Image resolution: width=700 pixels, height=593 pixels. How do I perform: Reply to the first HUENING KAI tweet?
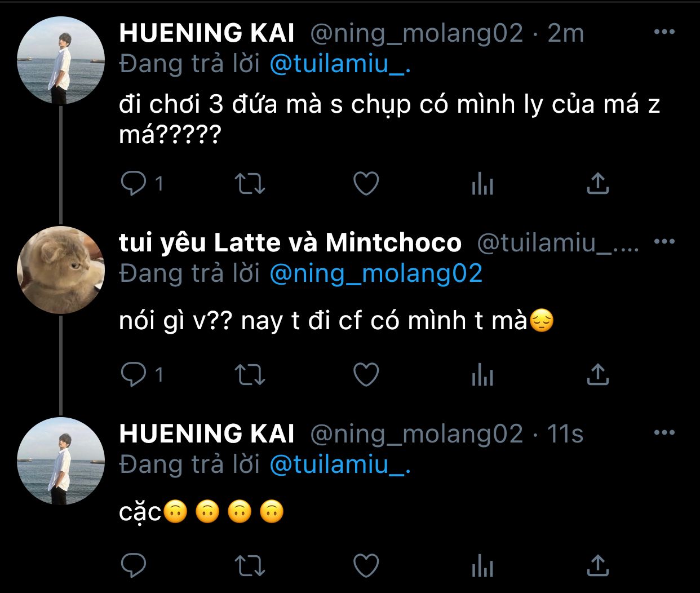pos(134,183)
